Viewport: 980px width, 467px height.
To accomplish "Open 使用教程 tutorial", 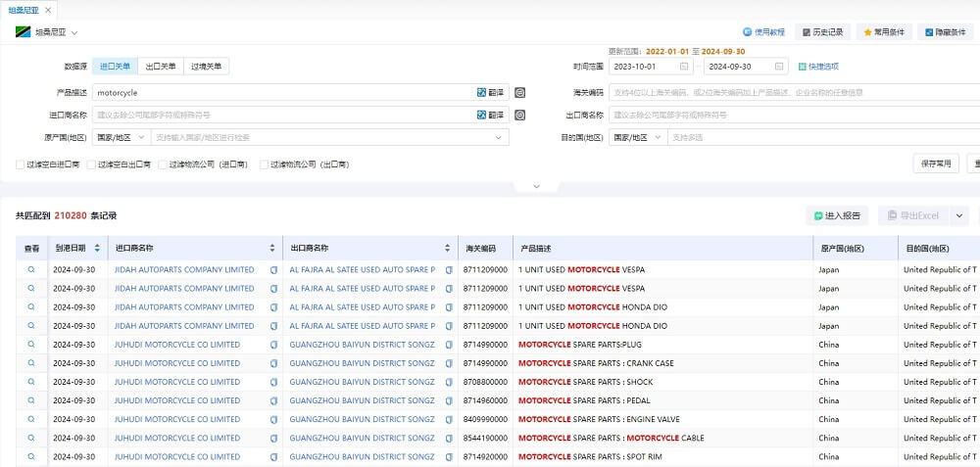I will (763, 32).
